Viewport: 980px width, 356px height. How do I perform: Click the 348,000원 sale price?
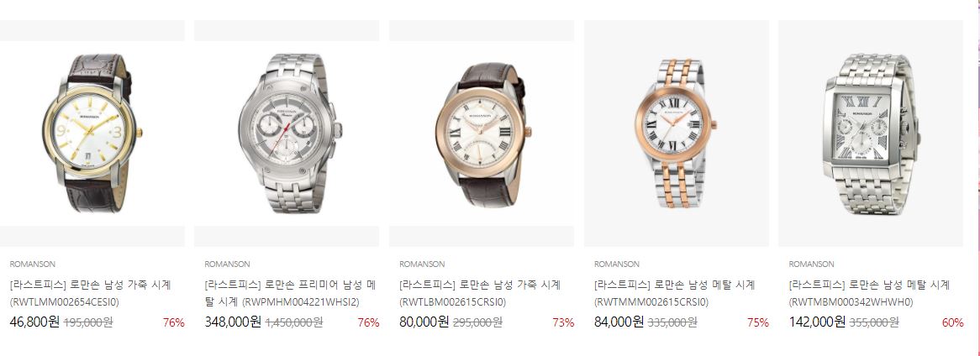[233, 322]
